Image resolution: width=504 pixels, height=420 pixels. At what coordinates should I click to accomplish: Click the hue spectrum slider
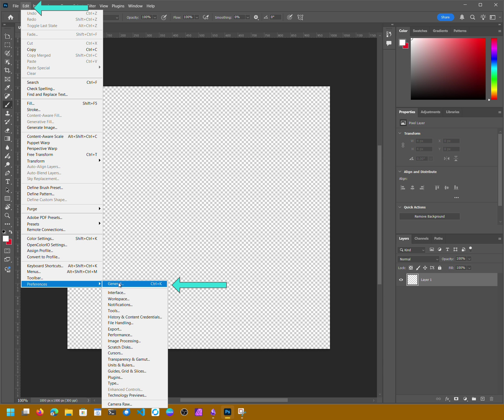click(x=494, y=69)
